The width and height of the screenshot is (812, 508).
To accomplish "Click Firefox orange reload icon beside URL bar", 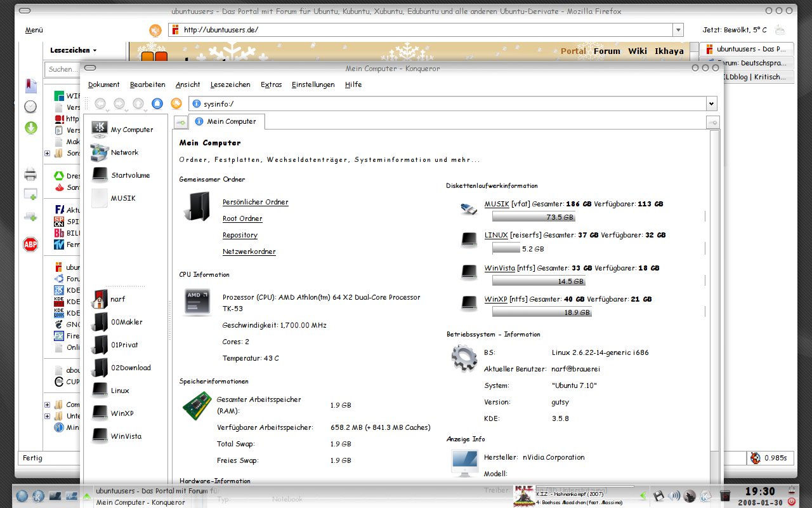I will click(155, 30).
